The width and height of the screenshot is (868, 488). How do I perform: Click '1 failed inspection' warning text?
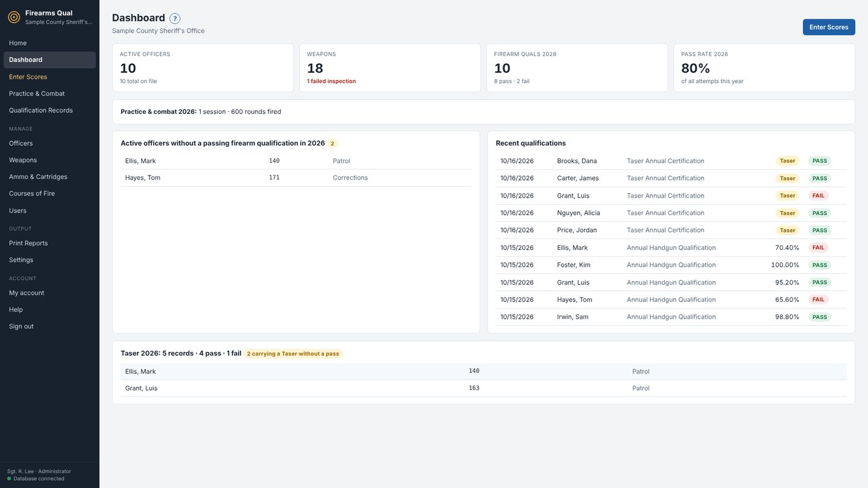point(332,81)
